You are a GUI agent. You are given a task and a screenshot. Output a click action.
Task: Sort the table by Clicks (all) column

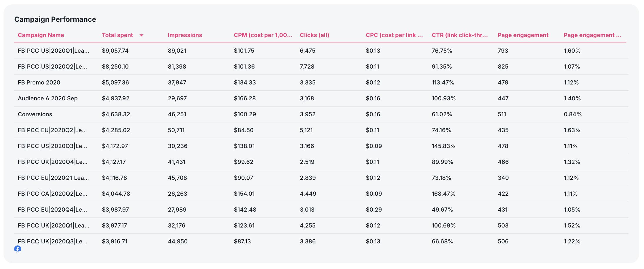click(314, 35)
